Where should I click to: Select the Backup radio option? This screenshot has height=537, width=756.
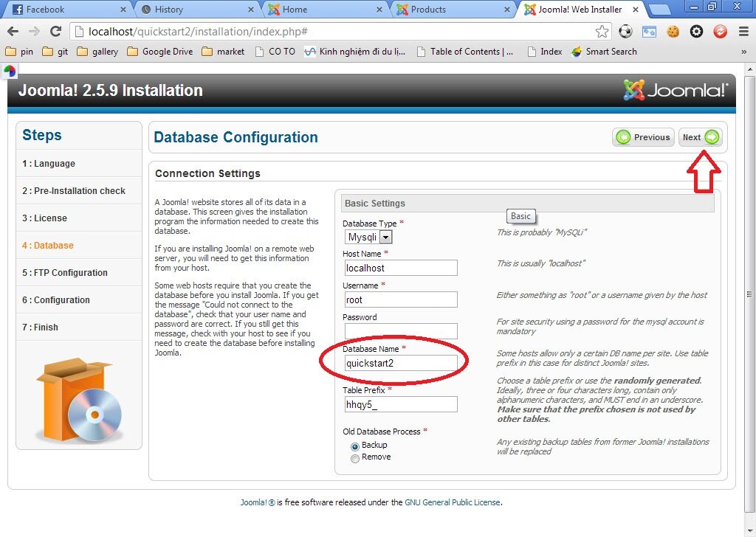click(355, 446)
